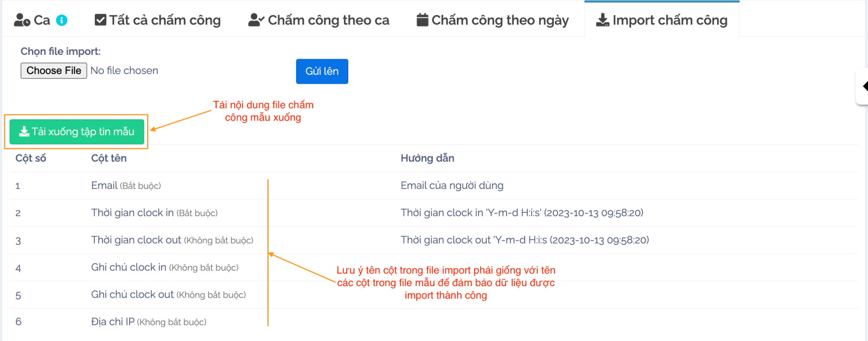Image resolution: width=868 pixels, height=341 pixels.
Task: Click the user-clock icon on the Ca tab
Action: (22, 20)
